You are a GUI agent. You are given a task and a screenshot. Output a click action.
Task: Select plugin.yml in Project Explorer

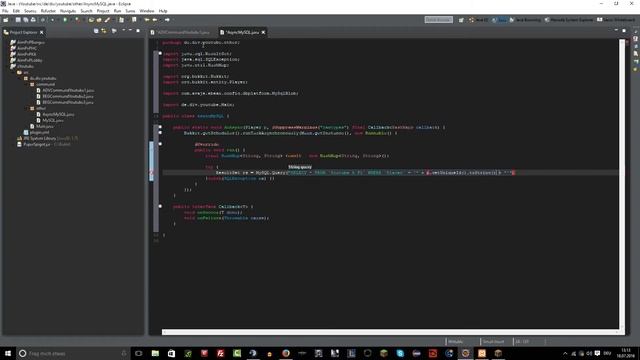point(37,132)
